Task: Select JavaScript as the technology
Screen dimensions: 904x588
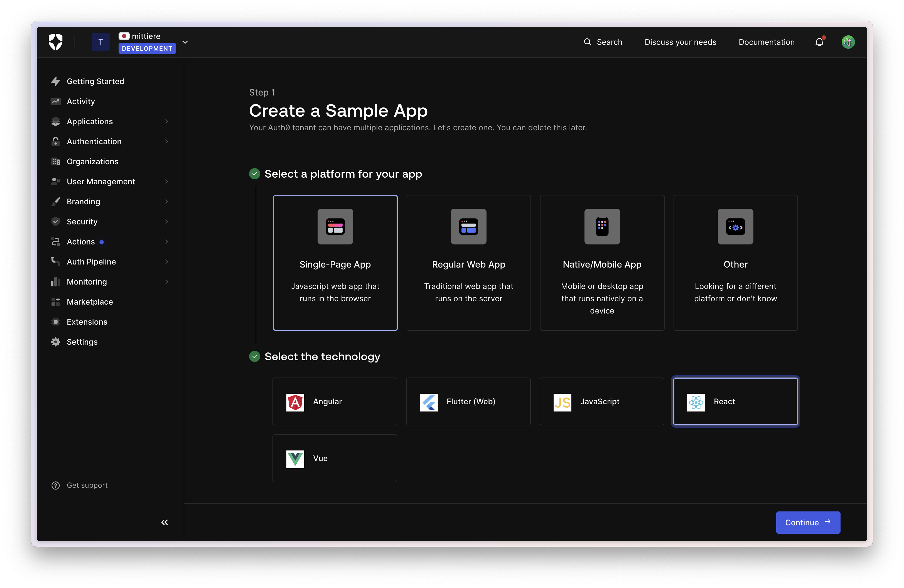Action: (601, 401)
